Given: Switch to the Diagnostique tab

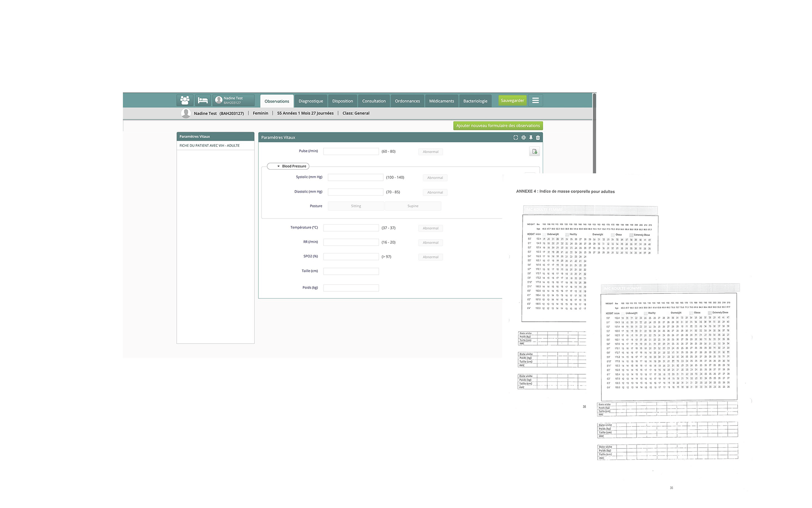Looking at the screenshot, I should pyautogui.click(x=311, y=101).
